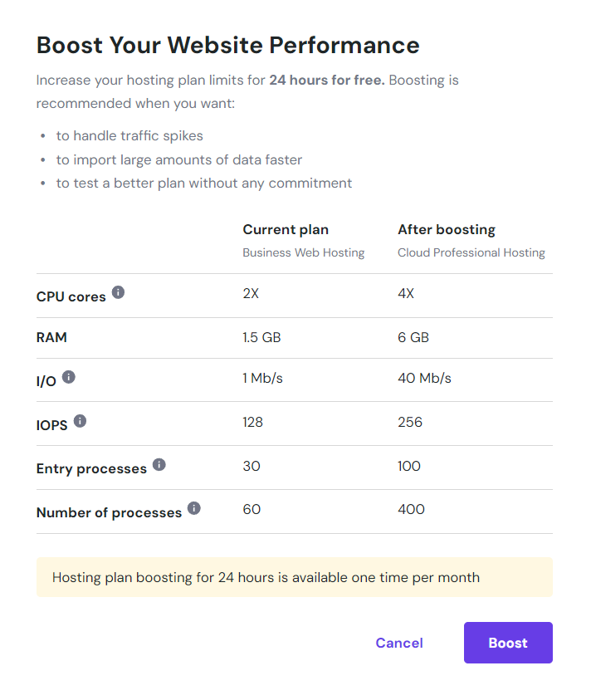Click the 40 Mb/s boosted I/O value
This screenshot has height=700, width=591.
424,379
